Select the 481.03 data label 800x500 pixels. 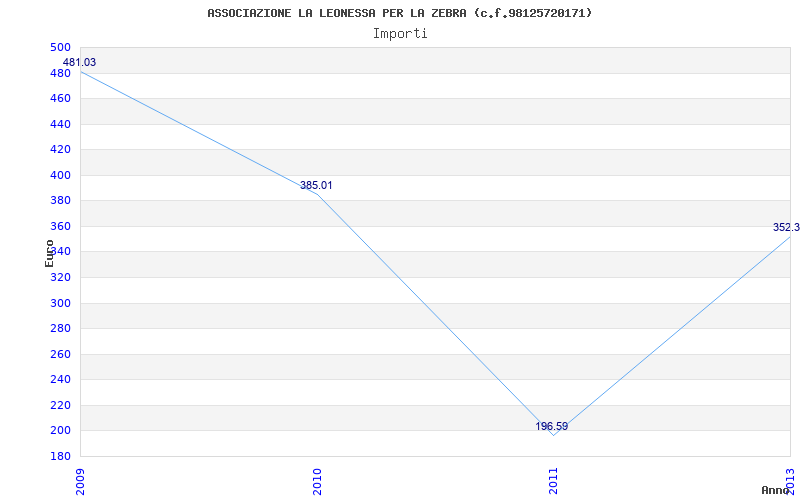pos(79,62)
